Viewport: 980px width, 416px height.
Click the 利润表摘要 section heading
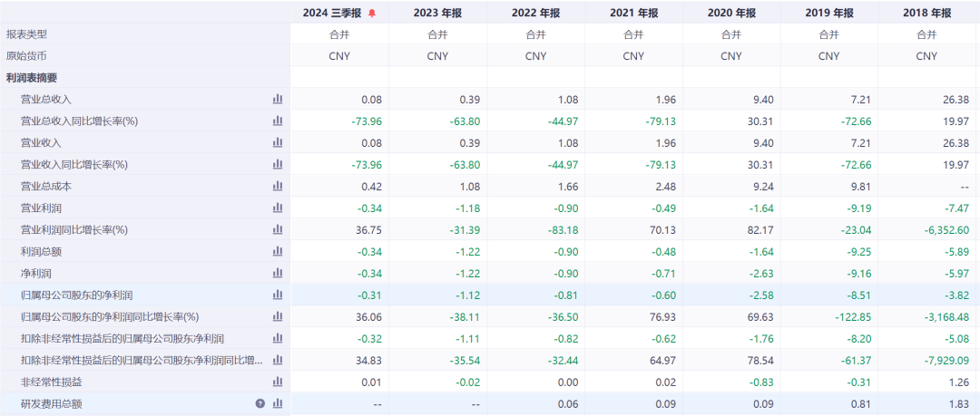point(31,78)
